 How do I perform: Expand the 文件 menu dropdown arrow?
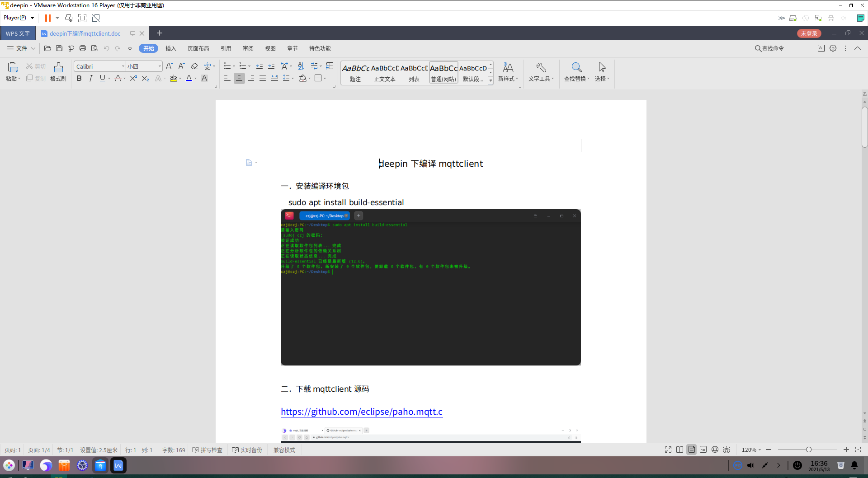tap(33, 48)
